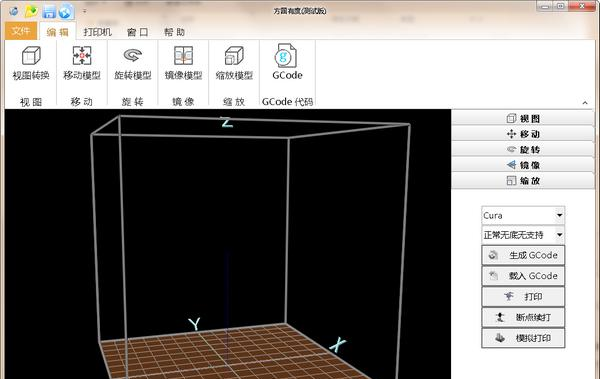Open the Cura slicer engine dropdown

pyautogui.click(x=523, y=216)
